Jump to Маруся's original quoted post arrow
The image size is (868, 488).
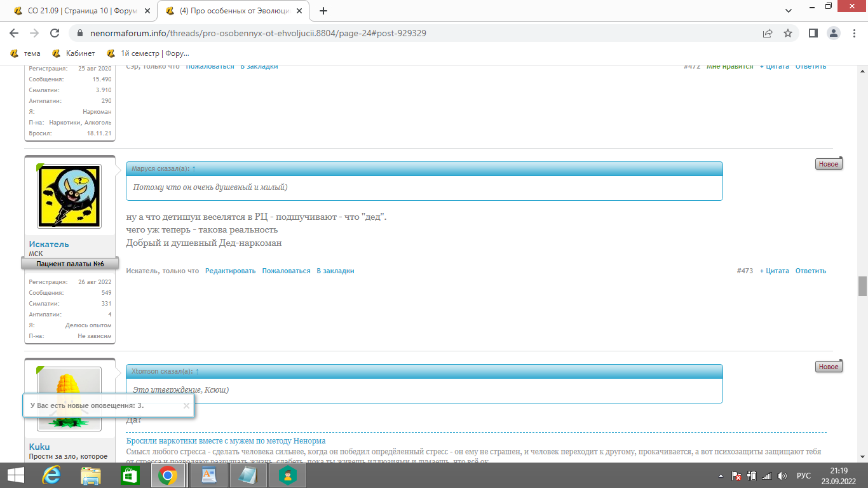pos(194,169)
